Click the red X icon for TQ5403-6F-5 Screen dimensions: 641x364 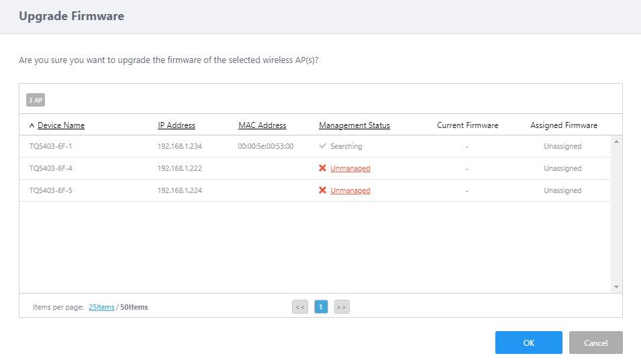pyautogui.click(x=323, y=190)
